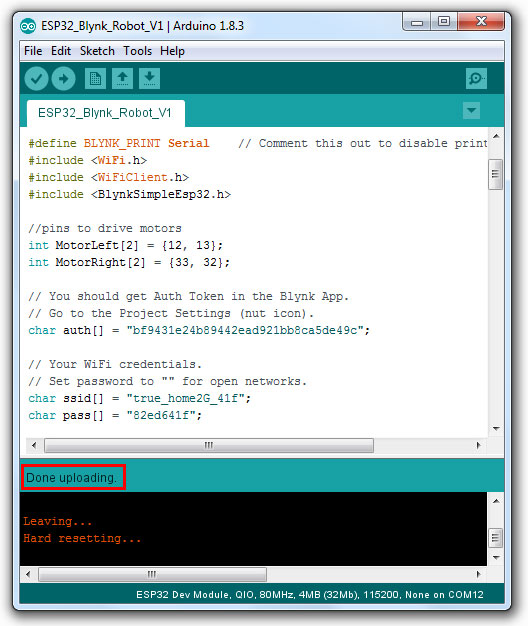This screenshot has width=528, height=626.
Task: Create a new sketch with New icon
Action: [95, 78]
